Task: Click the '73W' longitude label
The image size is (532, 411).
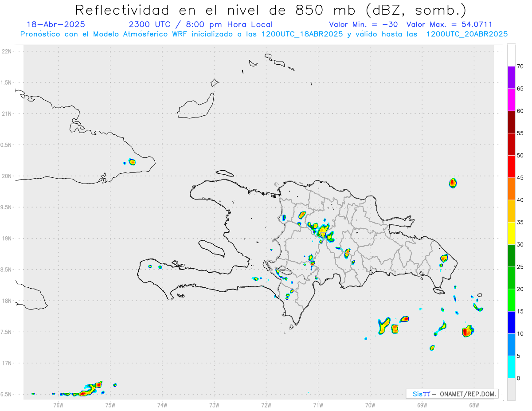Action: pyautogui.click(x=214, y=405)
